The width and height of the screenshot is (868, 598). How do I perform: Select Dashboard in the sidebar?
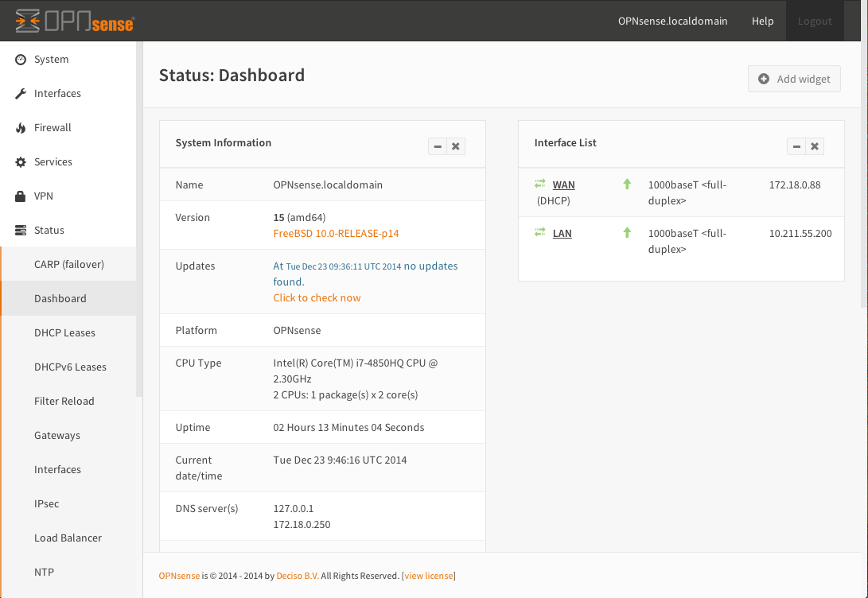coord(68,299)
